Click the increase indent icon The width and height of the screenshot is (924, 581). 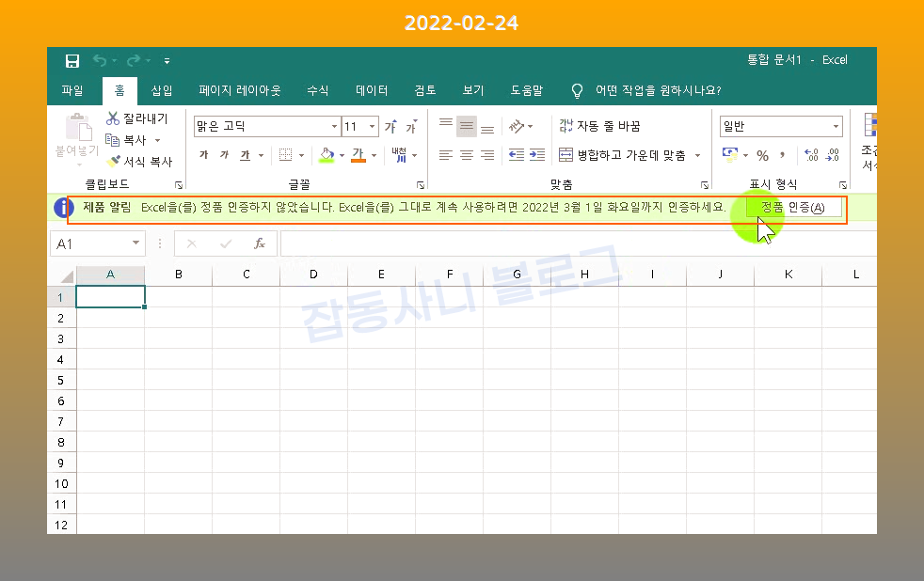pos(537,155)
